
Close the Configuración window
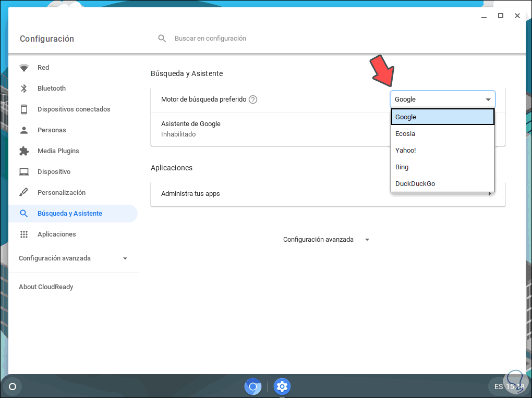[x=517, y=16]
